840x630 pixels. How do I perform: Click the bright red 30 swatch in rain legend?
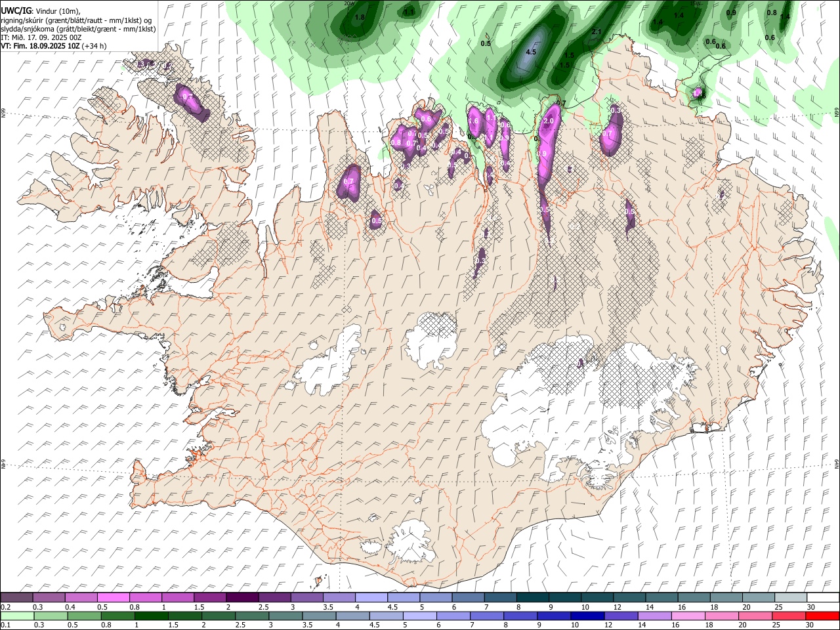pos(822,616)
